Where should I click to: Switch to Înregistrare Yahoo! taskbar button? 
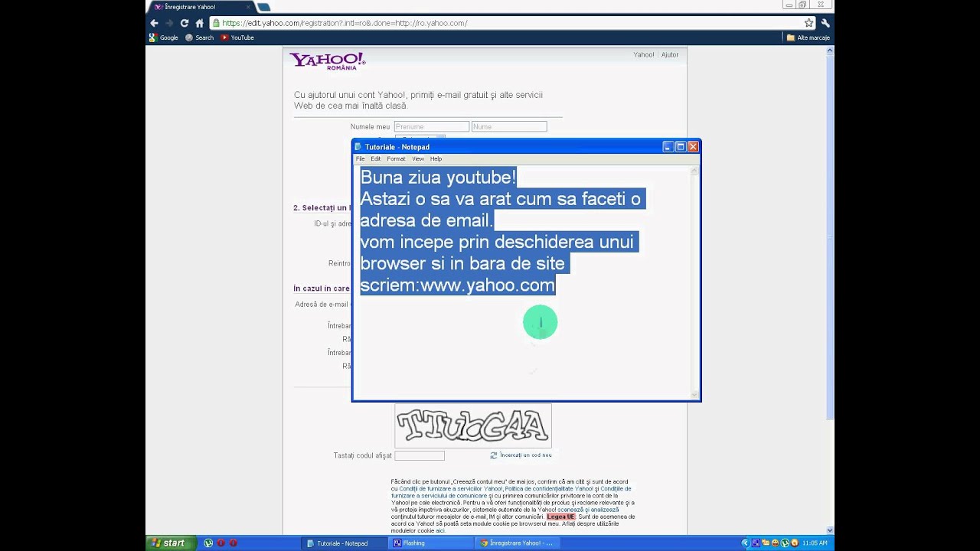point(516,543)
